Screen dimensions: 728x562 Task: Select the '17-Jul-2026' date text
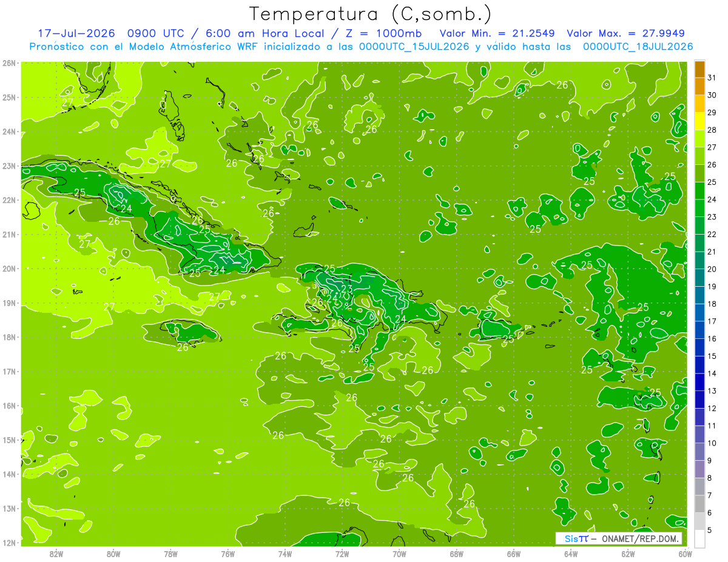point(76,33)
